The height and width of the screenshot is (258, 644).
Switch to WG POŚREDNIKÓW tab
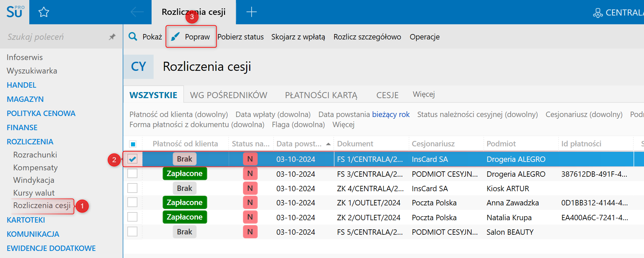[228, 95]
